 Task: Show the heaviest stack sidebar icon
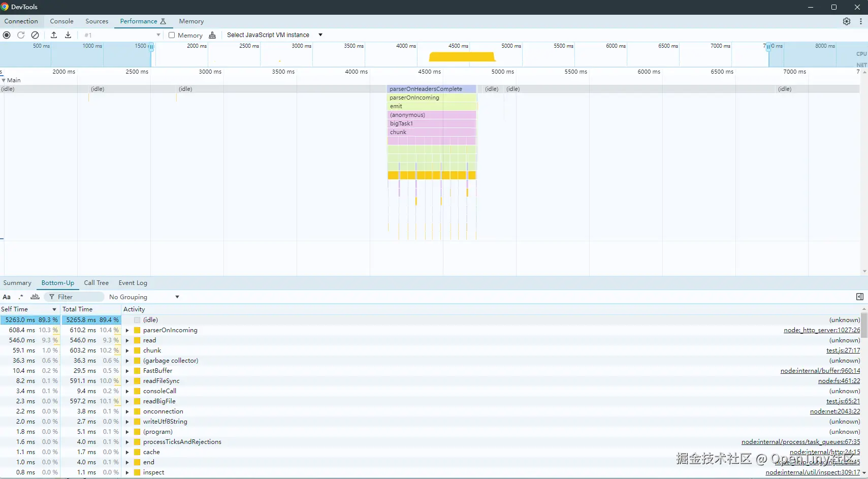point(860,297)
